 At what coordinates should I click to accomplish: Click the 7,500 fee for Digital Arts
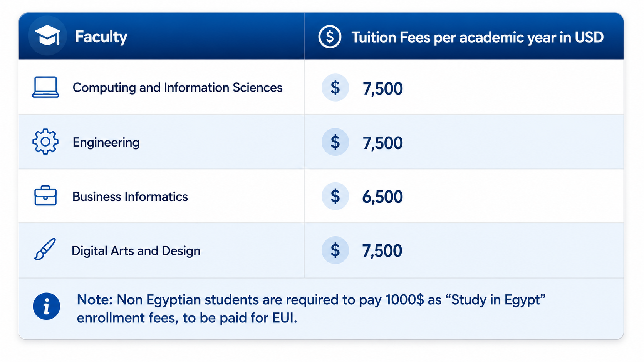pyautogui.click(x=382, y=251)
